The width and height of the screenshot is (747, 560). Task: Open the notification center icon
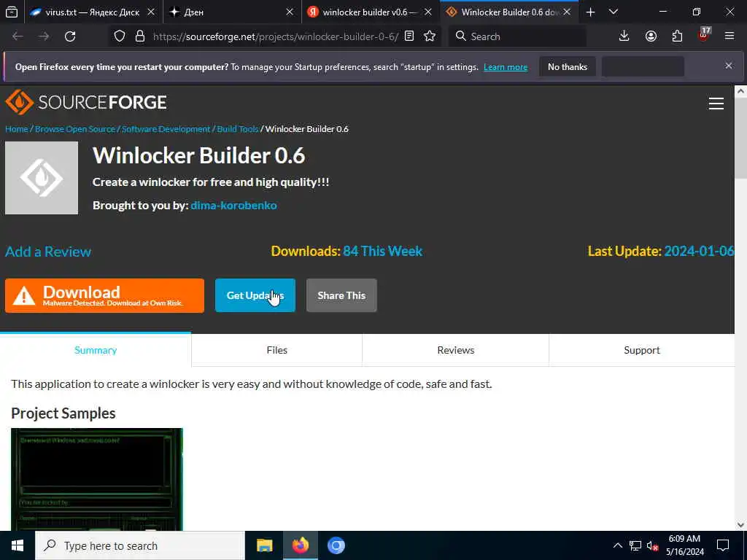[723, 545]
